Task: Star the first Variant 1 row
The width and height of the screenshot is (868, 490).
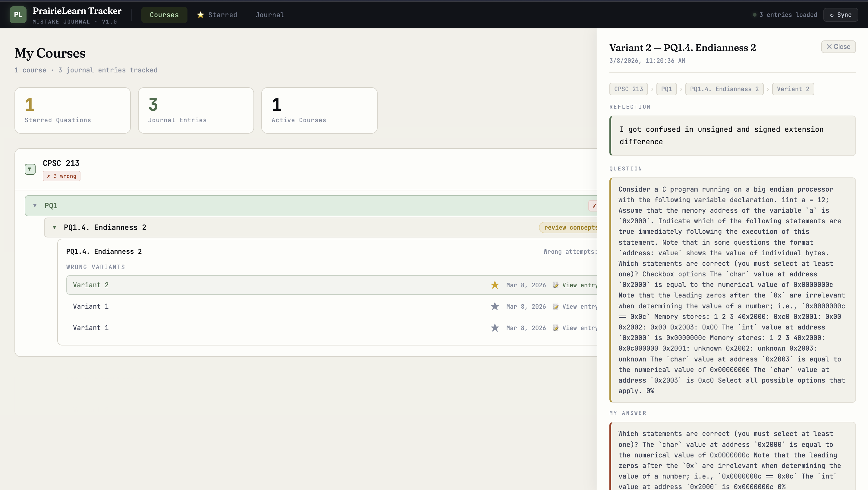Action: coord(495,306)
